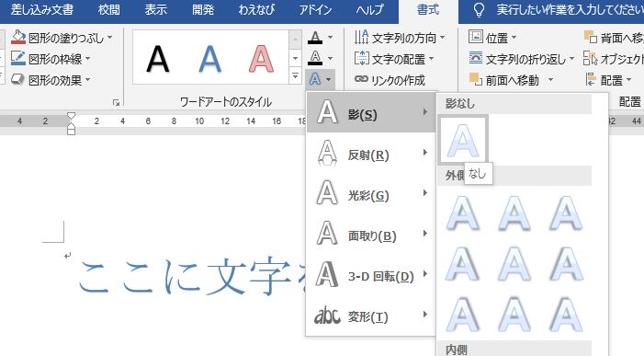Open the text fill color dropdown arrow
Screen dimensions: 644x356
point(330,38)
